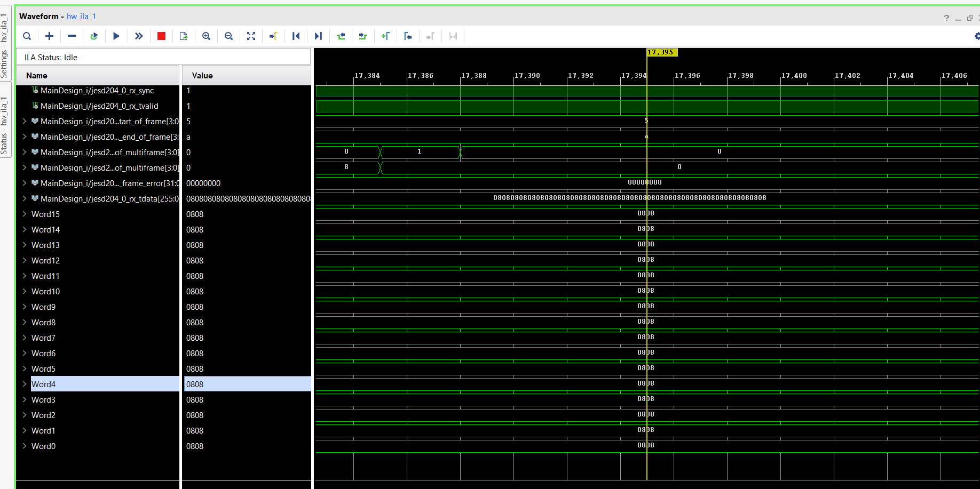This screenshot has width=980, height=489.
Task: Select the jesd204_0_rx_tvalid signal
Action: pos(99,106)
